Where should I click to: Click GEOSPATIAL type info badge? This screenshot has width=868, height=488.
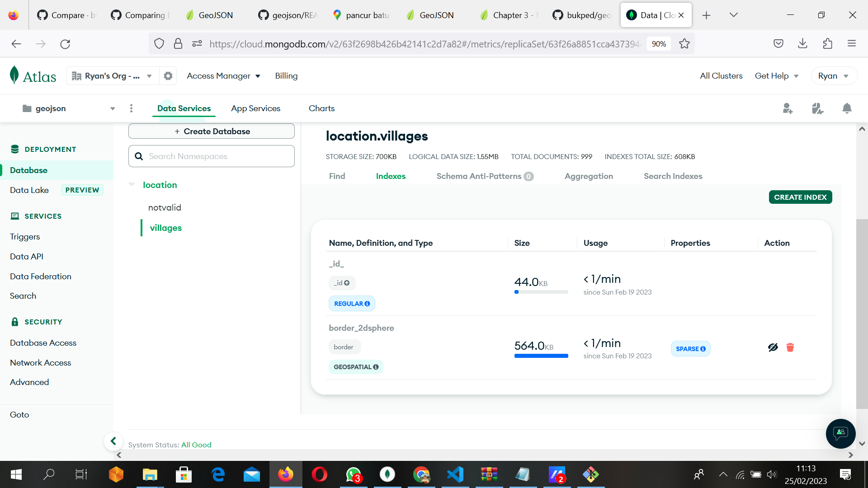point(356,367)
